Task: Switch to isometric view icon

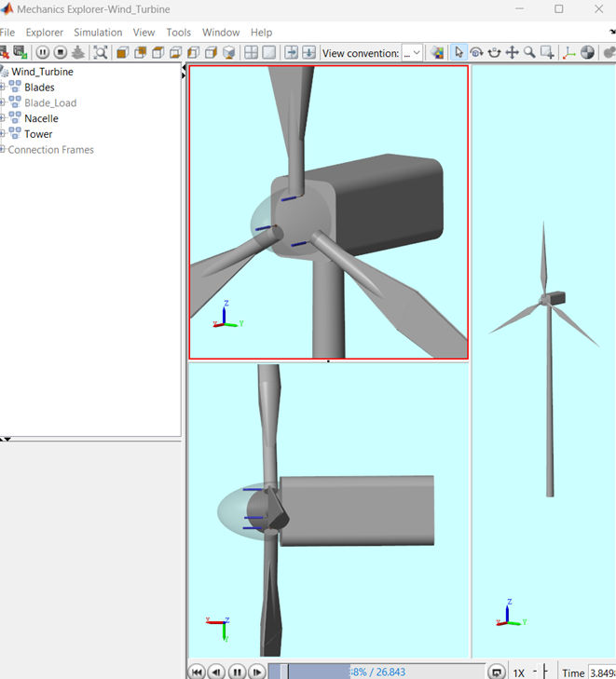Action: (228, 53)
